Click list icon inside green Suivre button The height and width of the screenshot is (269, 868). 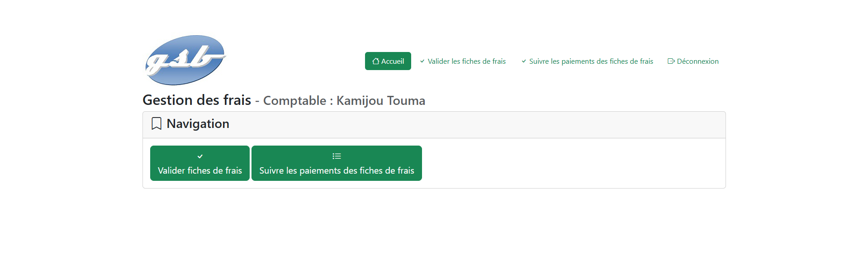(337, 156)
